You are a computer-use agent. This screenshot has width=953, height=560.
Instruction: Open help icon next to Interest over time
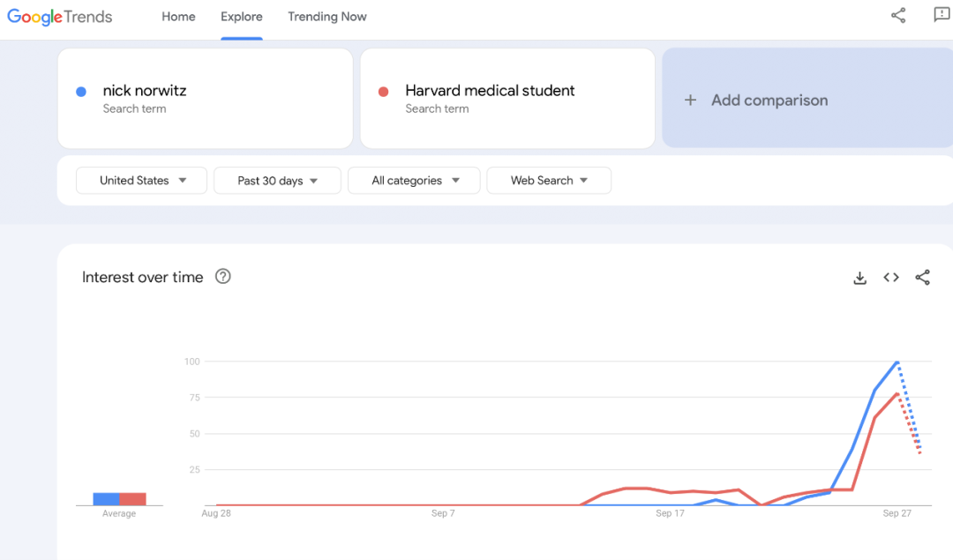click(223, 277)
